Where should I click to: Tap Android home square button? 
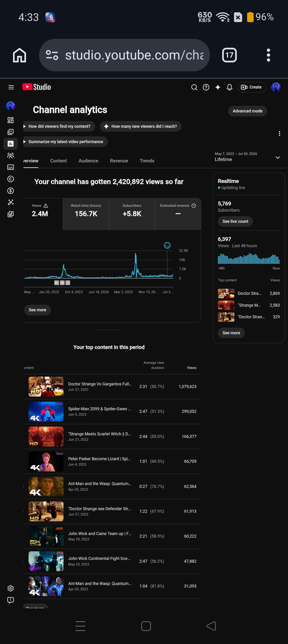(146, 626)
